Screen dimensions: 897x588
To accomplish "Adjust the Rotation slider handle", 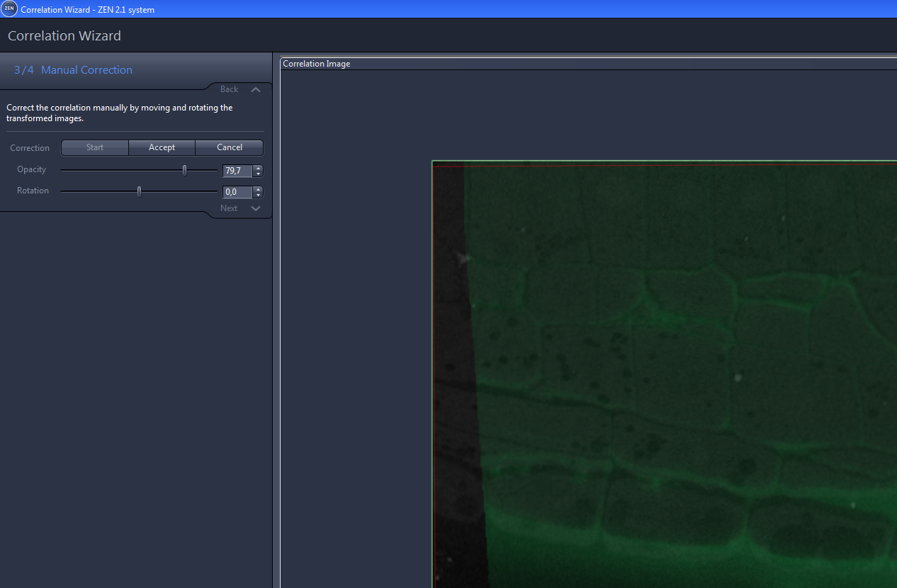I will click(138, 191).
